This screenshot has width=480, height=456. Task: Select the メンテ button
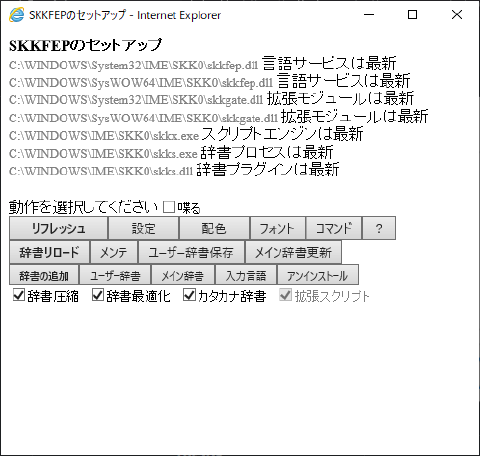(x=114, y=252)
